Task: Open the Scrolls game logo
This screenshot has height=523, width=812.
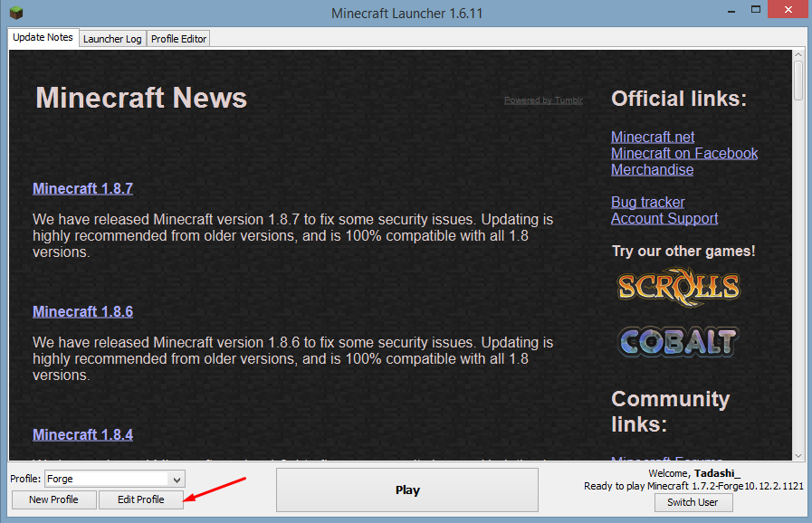Action: pos(679,286)
